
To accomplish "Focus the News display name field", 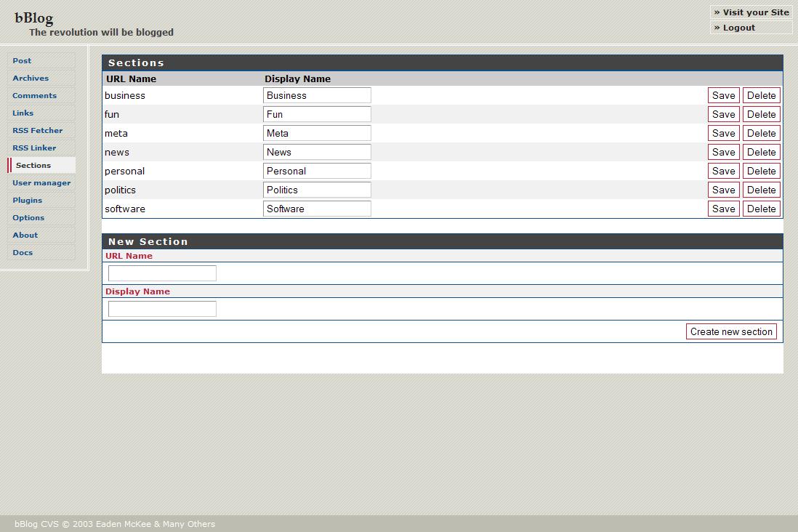I will 317,152.
